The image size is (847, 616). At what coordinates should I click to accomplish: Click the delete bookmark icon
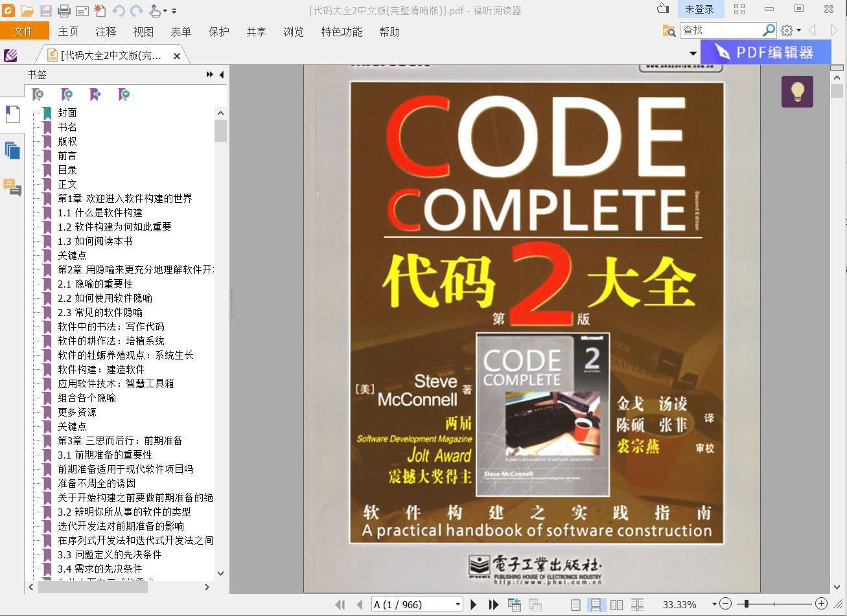(x=38, y=95)
